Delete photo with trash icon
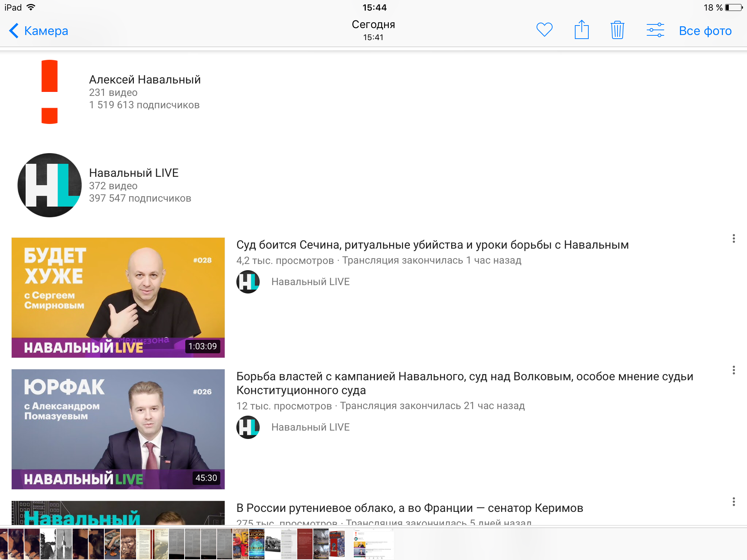747x560 pixels. (617, 30)
